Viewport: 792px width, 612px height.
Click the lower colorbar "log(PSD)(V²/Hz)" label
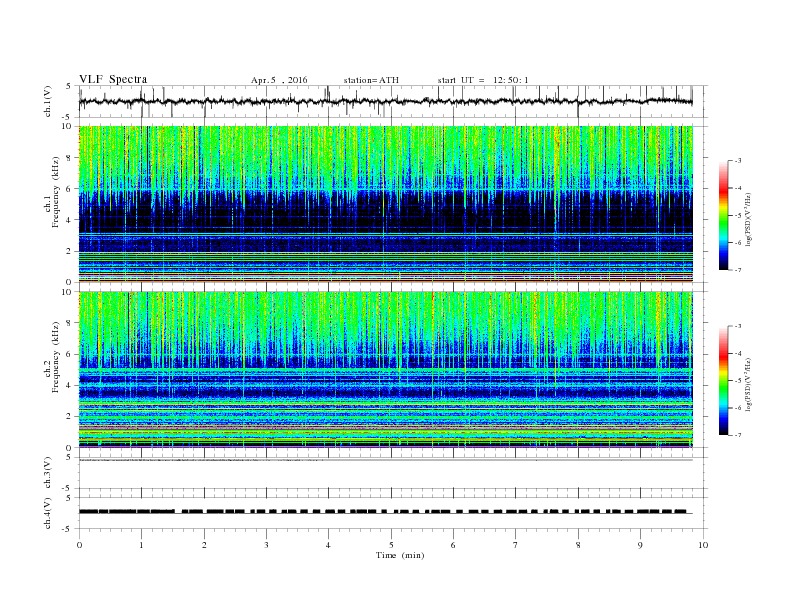click(748, 384)
